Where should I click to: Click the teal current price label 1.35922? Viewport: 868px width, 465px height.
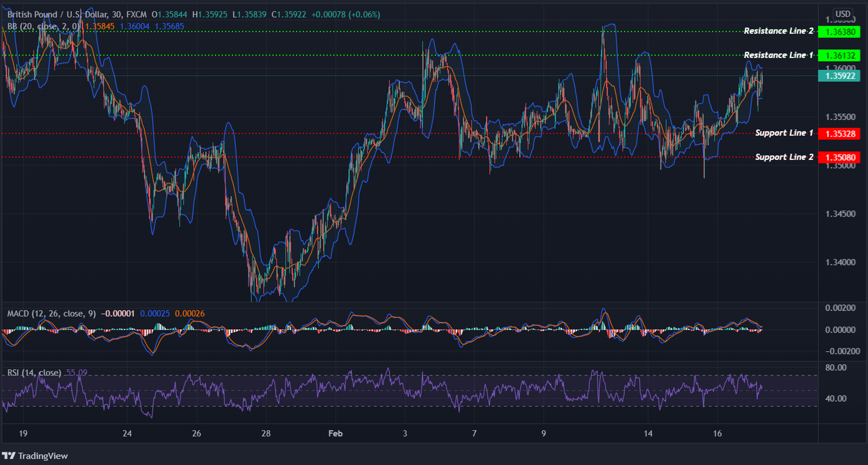840,77
